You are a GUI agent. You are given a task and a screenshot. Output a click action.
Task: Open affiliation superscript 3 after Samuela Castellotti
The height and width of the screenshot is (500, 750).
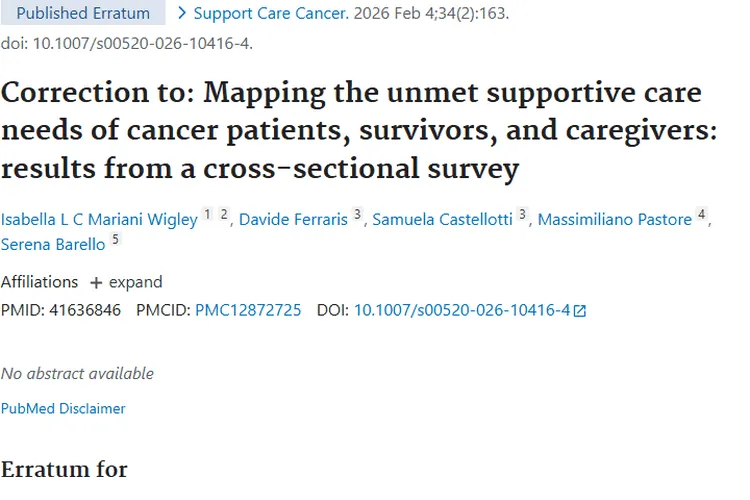[522, 214]
